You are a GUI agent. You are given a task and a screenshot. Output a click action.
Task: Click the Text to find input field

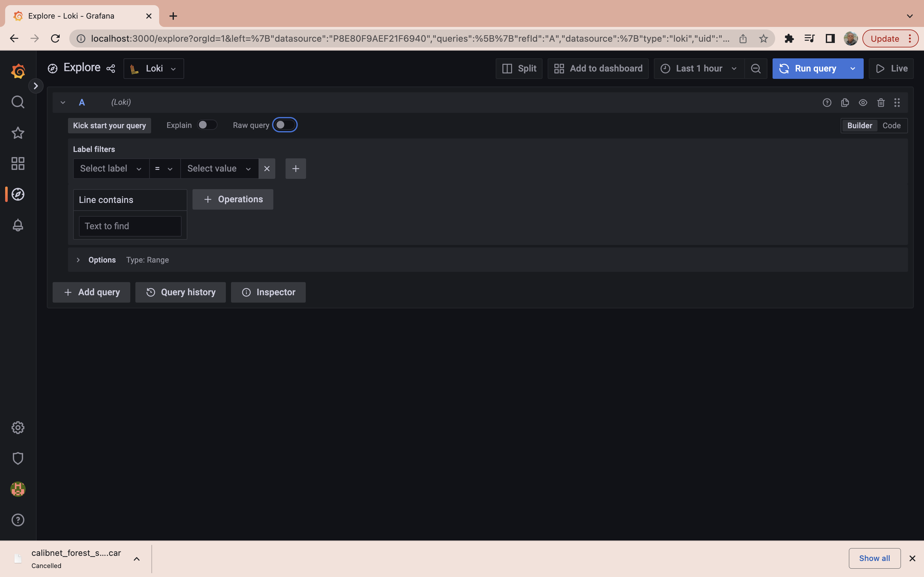click(130, 226)
